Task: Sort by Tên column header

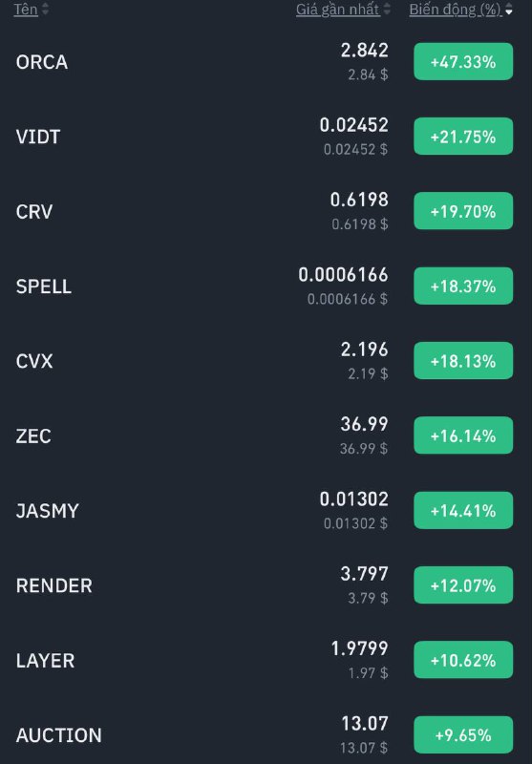Action: 26,10
